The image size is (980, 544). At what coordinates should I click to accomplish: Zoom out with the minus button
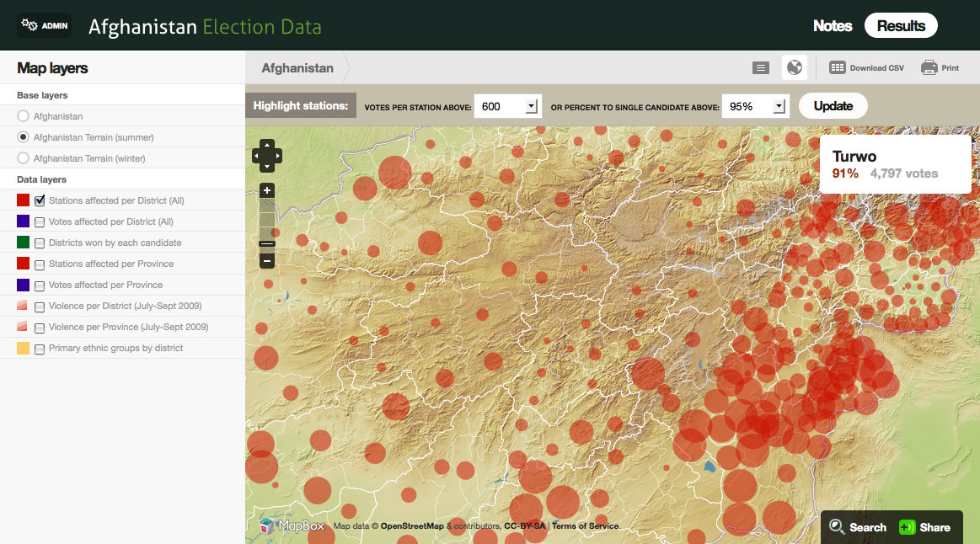(267, 260)
